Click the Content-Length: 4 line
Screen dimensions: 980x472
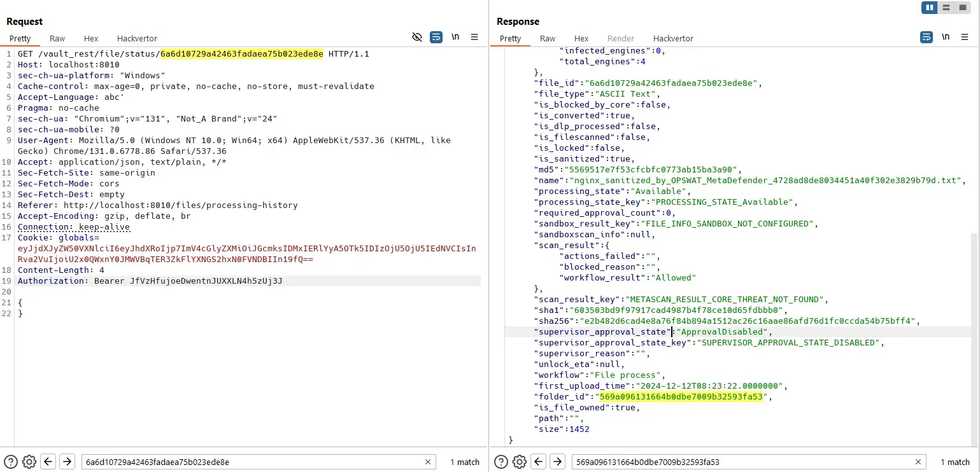60,270
